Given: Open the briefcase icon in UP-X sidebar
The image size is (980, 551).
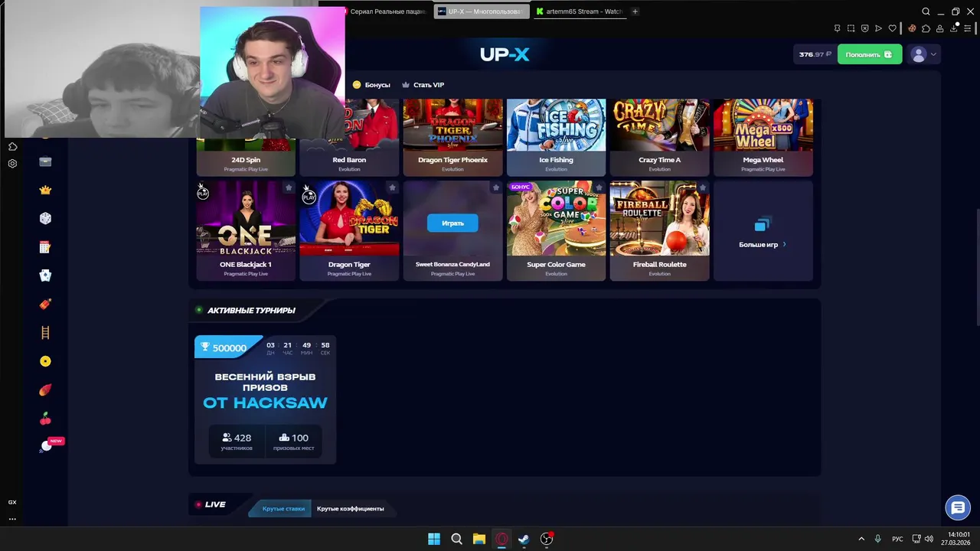Looking at the screenshot, I should (x=45, y=161).
